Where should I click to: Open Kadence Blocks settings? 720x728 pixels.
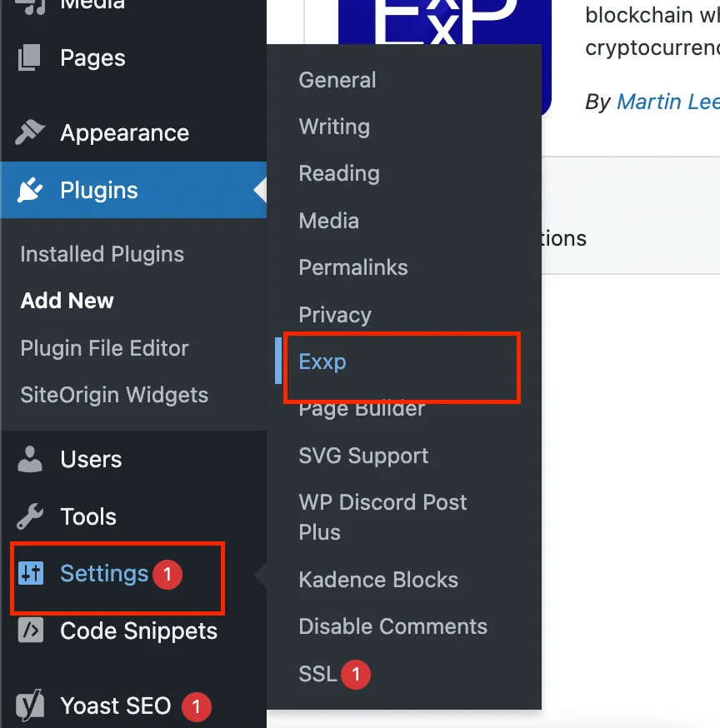click(378, 580)
